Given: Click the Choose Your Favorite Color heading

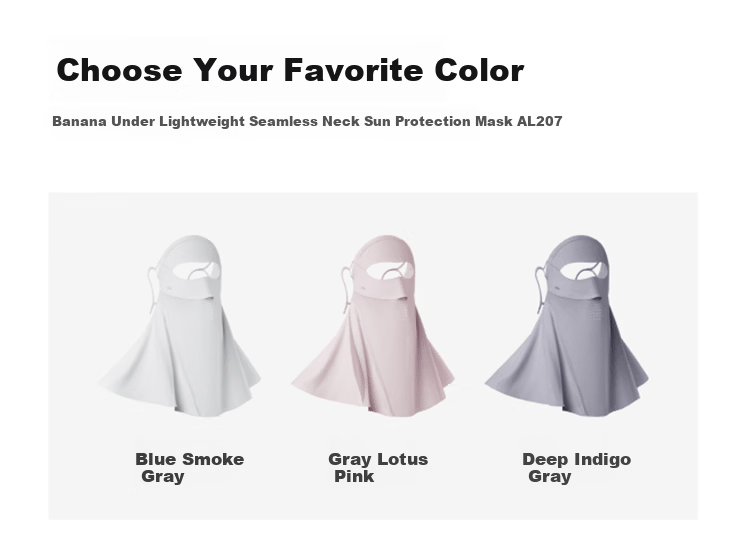Looking at the screenshot, I should point(290,70).
